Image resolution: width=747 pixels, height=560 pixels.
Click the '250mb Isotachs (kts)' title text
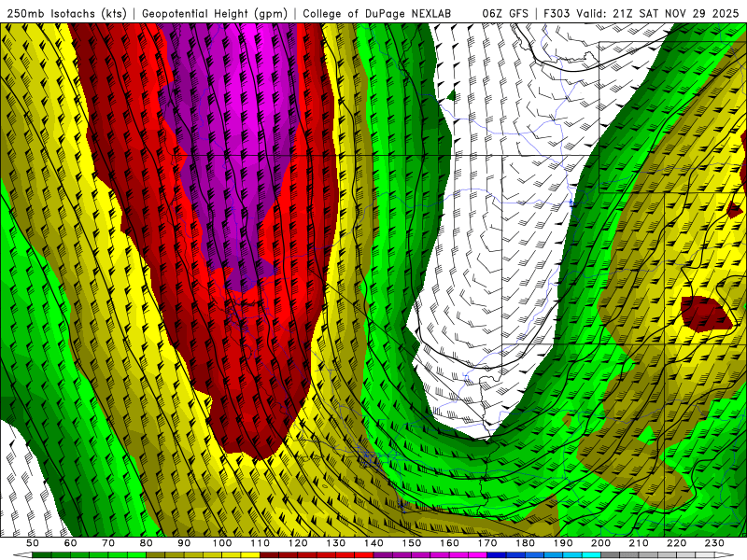[66, 14]
